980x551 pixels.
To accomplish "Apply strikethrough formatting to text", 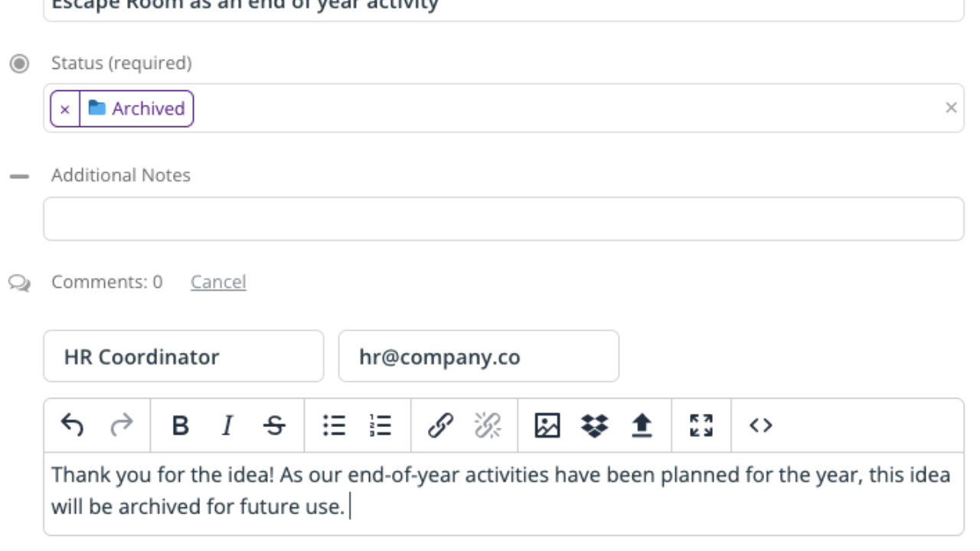I will [274, 425].
